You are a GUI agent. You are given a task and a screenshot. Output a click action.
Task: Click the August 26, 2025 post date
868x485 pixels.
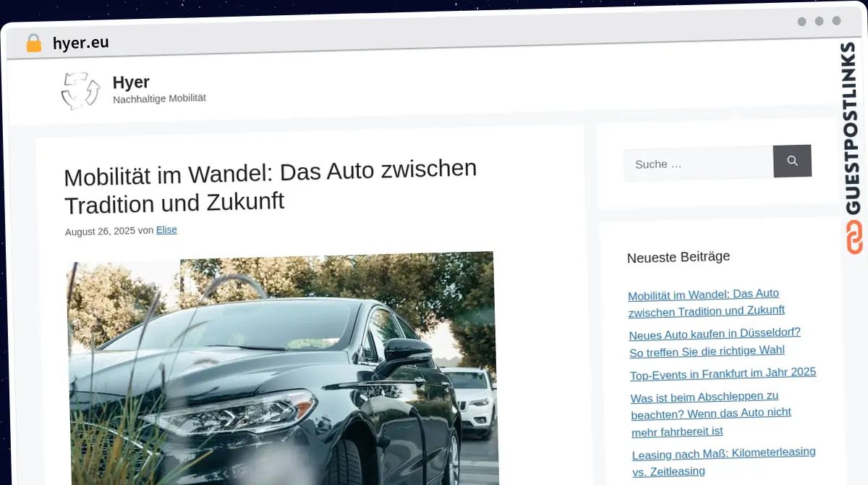(x=100, y=232)
